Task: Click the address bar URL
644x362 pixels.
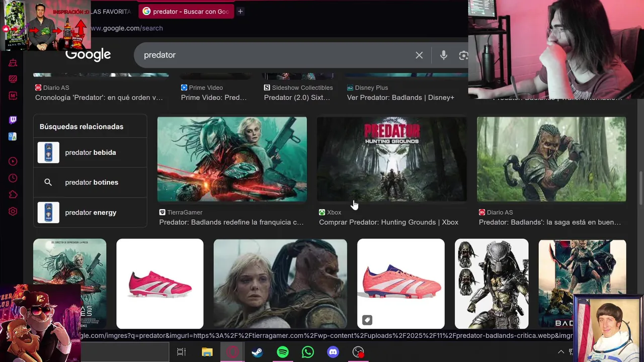Action: click(127, 28)
